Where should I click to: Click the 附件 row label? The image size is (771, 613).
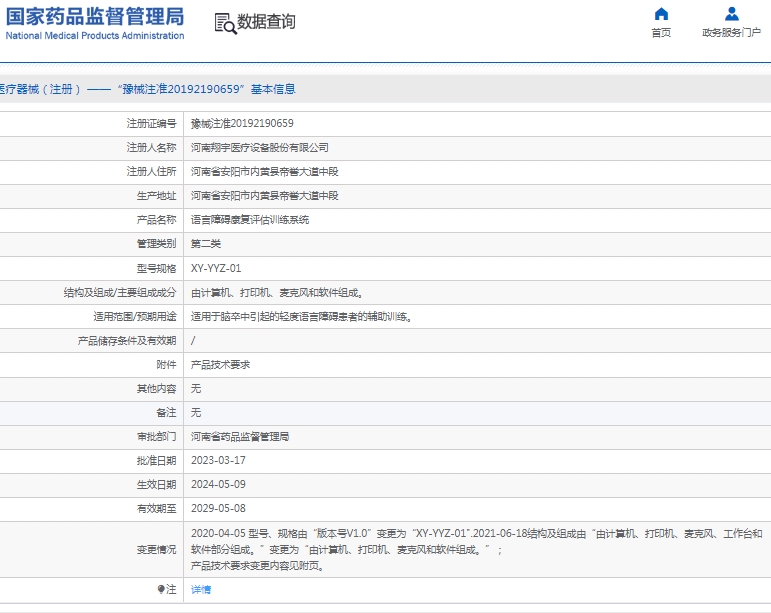point(166,365)
